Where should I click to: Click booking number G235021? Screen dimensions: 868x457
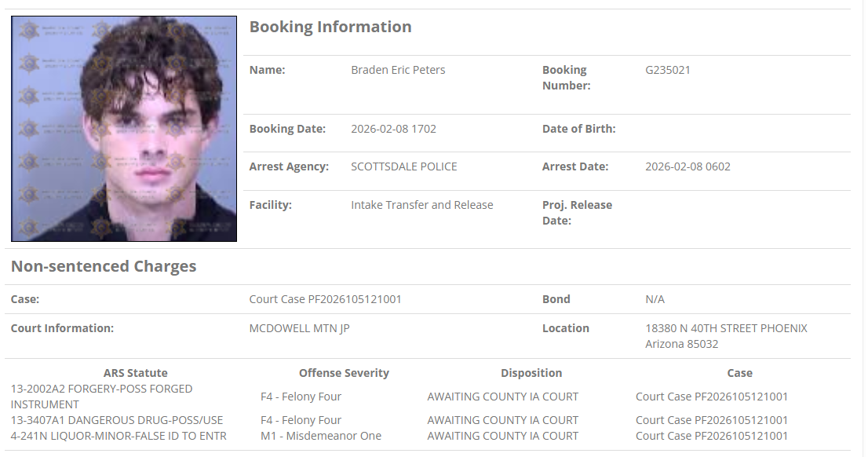[668, 70]
